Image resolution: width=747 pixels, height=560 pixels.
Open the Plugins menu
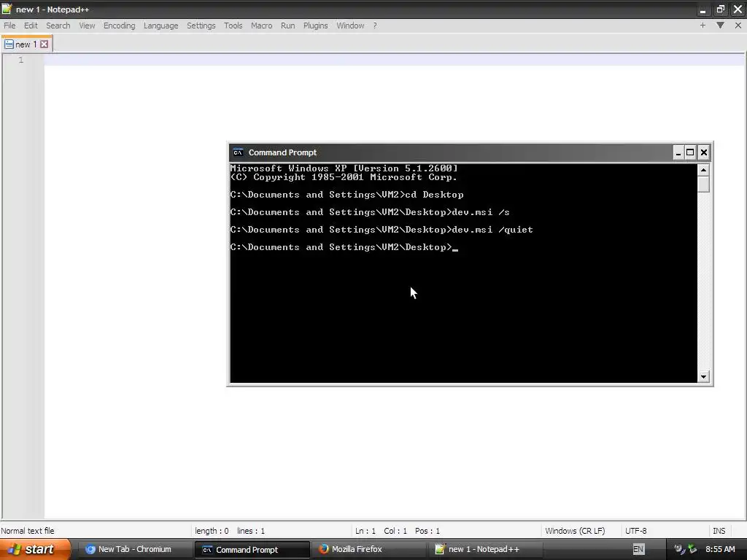(x=315, y=26)
